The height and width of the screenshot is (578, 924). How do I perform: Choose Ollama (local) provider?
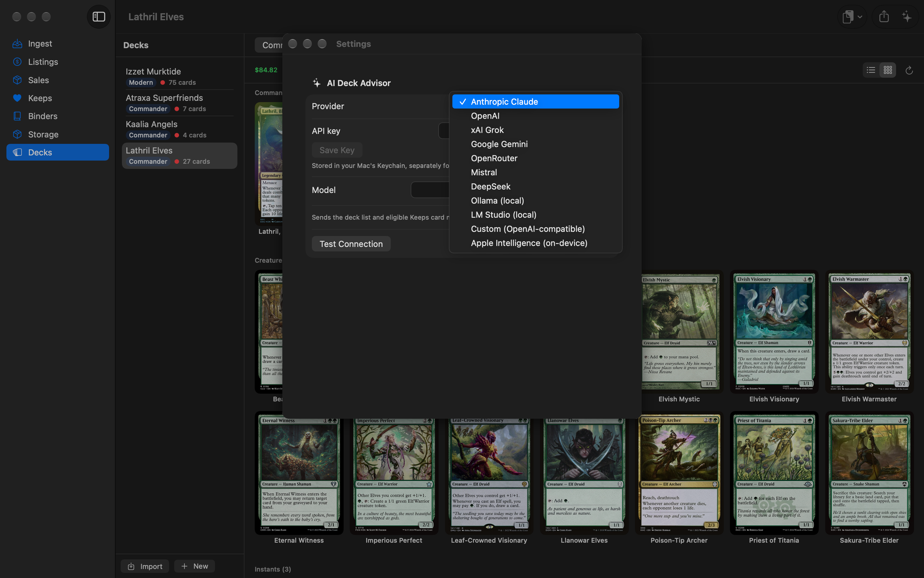pos(535,201)
